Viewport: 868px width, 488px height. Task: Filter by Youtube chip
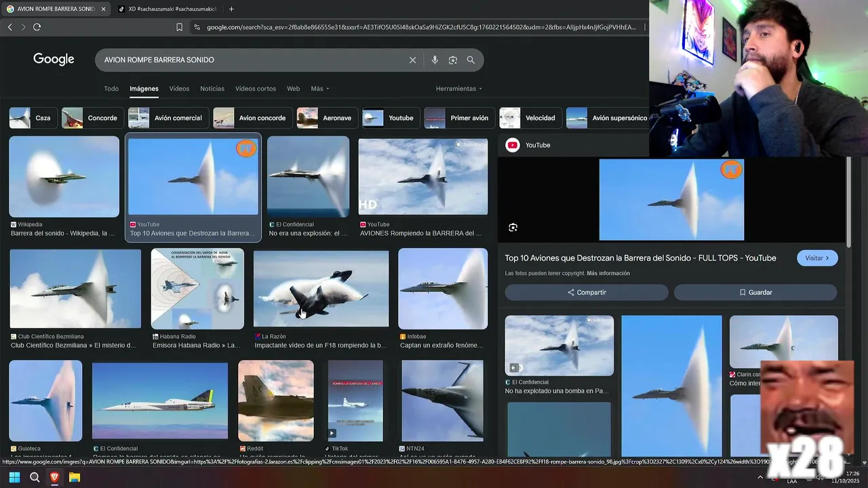coord(391,118)
